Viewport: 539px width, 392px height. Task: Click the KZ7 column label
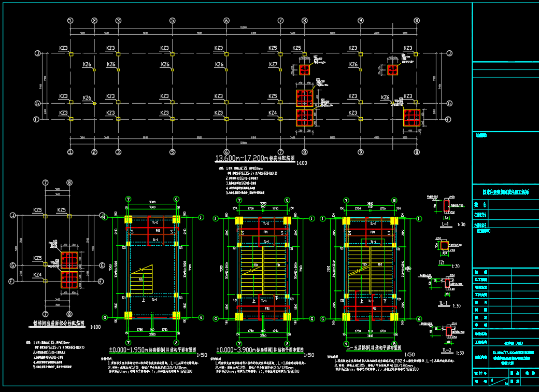273,64
